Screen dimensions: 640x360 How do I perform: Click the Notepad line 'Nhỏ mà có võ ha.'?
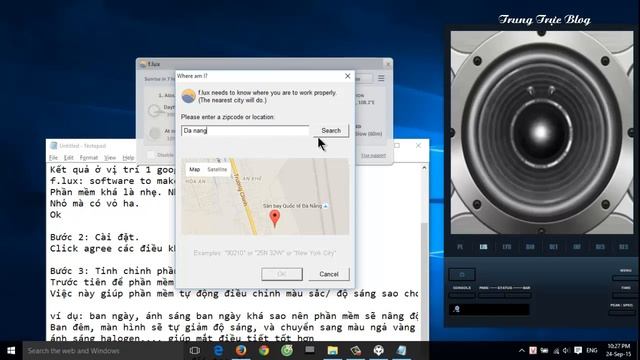pyautogui.click(x=95, y=203)
